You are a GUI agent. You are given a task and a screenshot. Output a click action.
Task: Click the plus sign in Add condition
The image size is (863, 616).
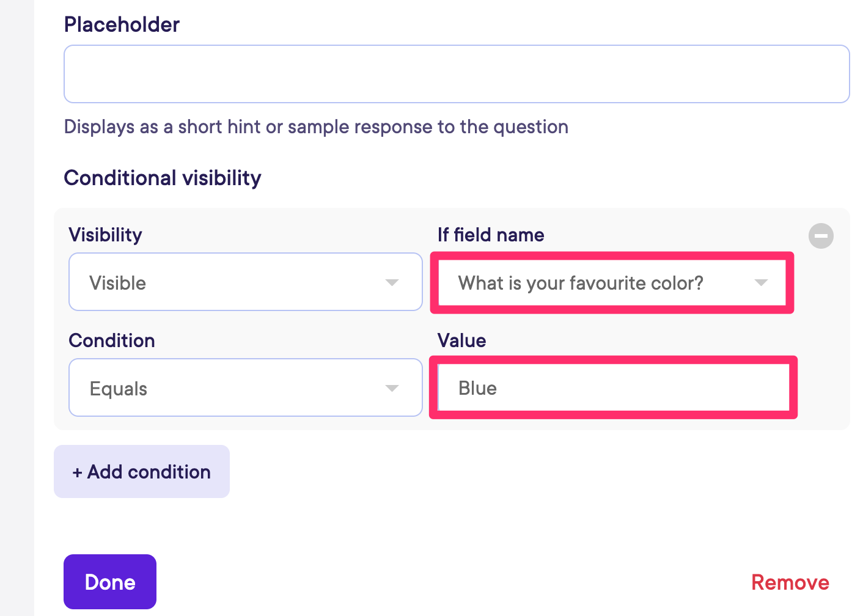pyautogui.click(x=77, y=472)
